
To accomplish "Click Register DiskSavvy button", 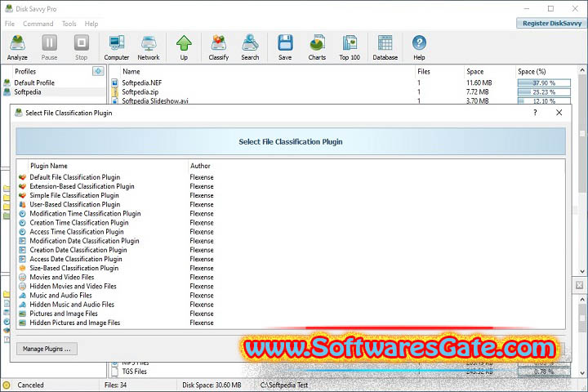I will pyautogui.click(x=551, y=23).
